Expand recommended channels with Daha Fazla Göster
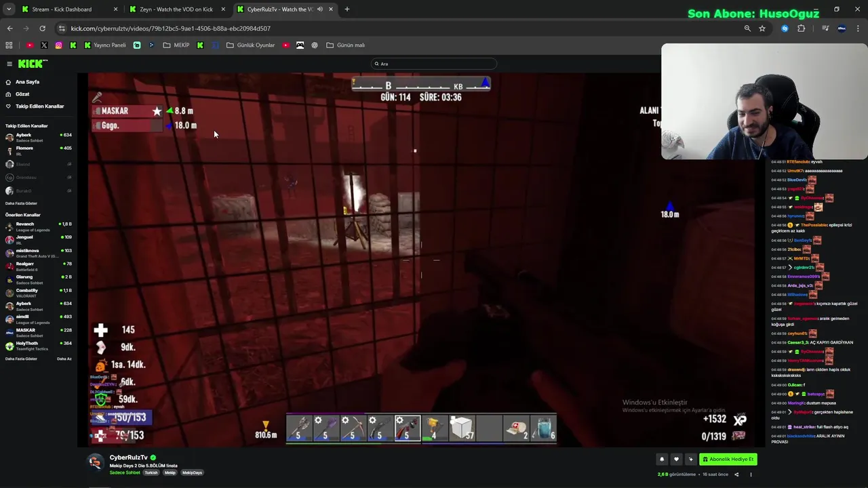868x488 pixels. click(21, 359)
